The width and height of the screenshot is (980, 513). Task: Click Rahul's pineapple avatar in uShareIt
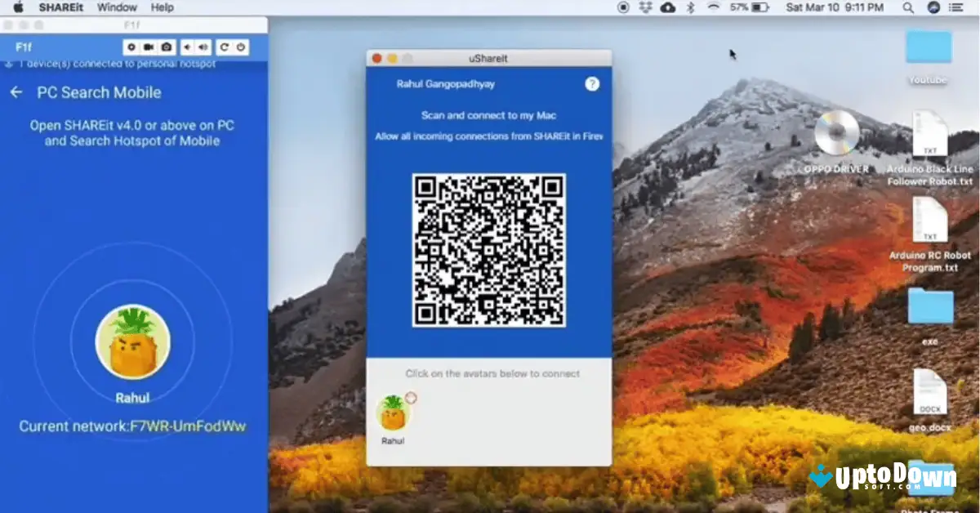click(x=394, y=415)
